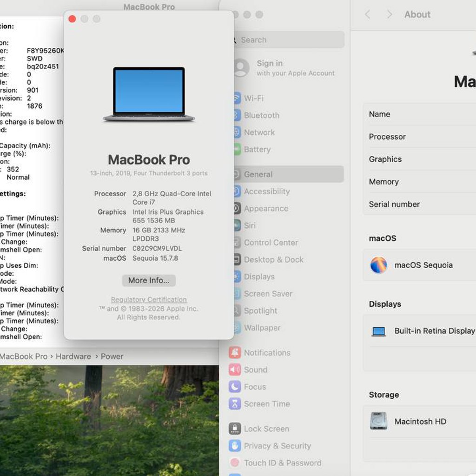Click the Battery icon in Settings sidebar

coord(237,149)
